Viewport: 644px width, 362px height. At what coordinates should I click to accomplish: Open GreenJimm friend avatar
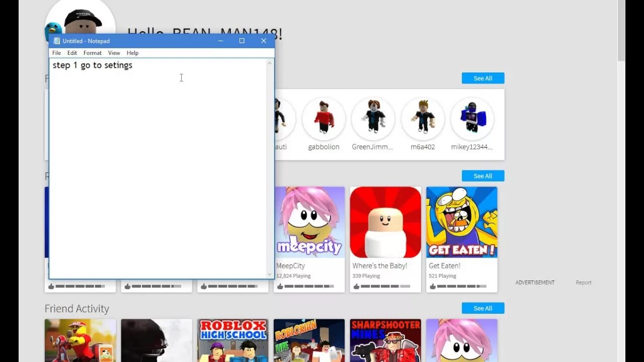[x=373, y=119]
